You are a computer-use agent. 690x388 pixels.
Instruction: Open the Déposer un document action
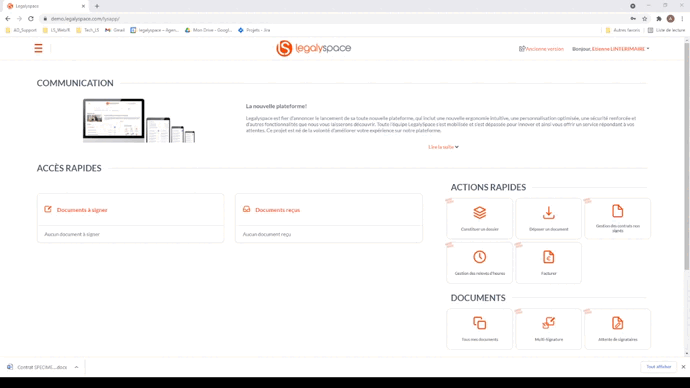(548, 219)
